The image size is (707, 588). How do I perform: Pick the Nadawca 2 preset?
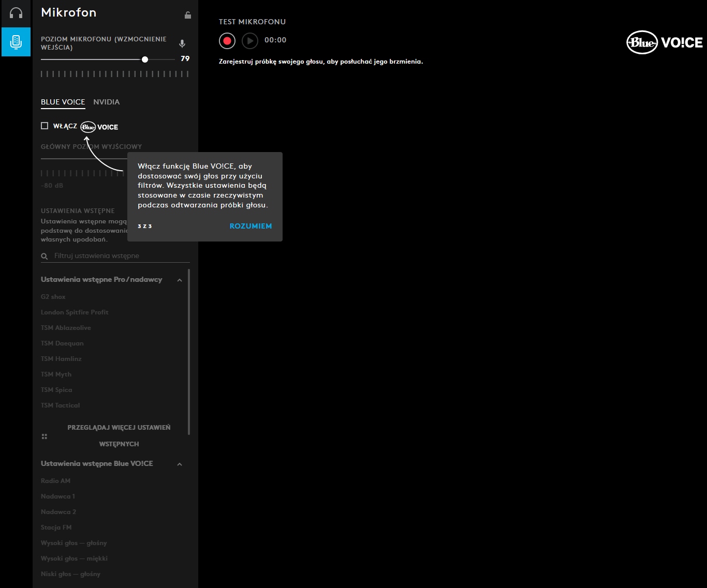click(x=58, y=512)
